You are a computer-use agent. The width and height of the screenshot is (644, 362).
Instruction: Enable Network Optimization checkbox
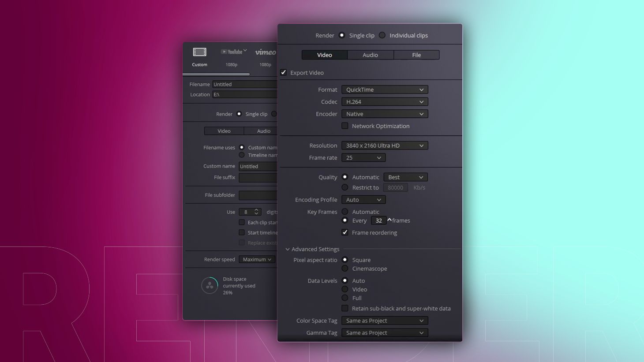click(x=345, y=126)
